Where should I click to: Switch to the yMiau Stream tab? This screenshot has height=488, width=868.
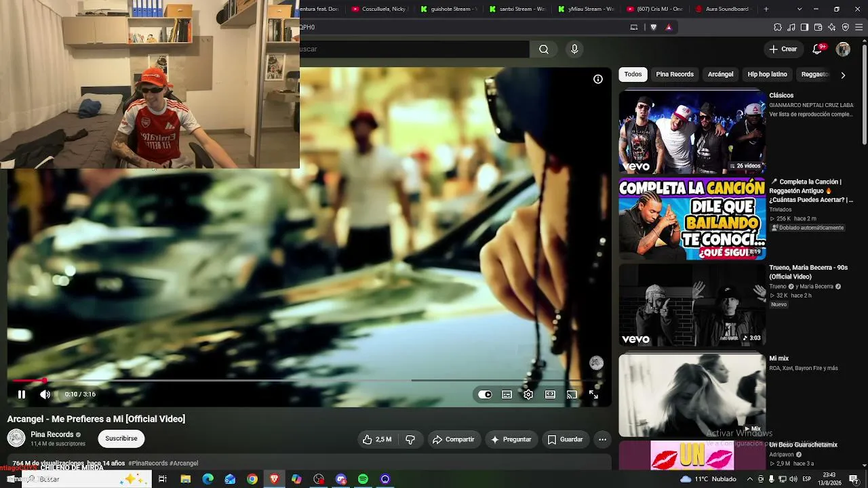click(585, 9)
